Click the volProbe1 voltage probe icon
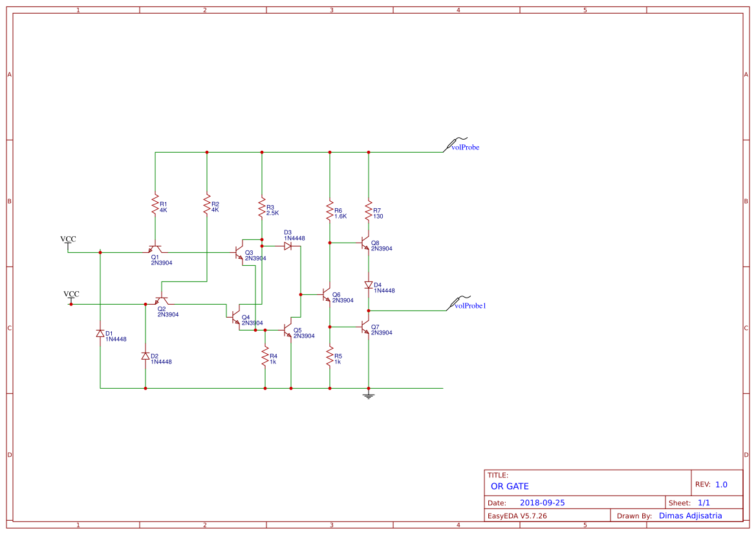756x535 pixels. pyautogui.click(x=459, y=302)
